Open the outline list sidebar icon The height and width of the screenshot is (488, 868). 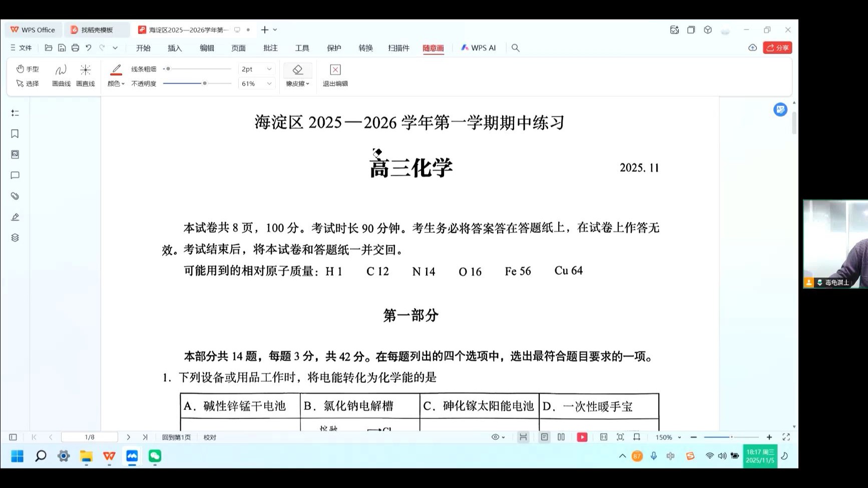click(15, 113)
